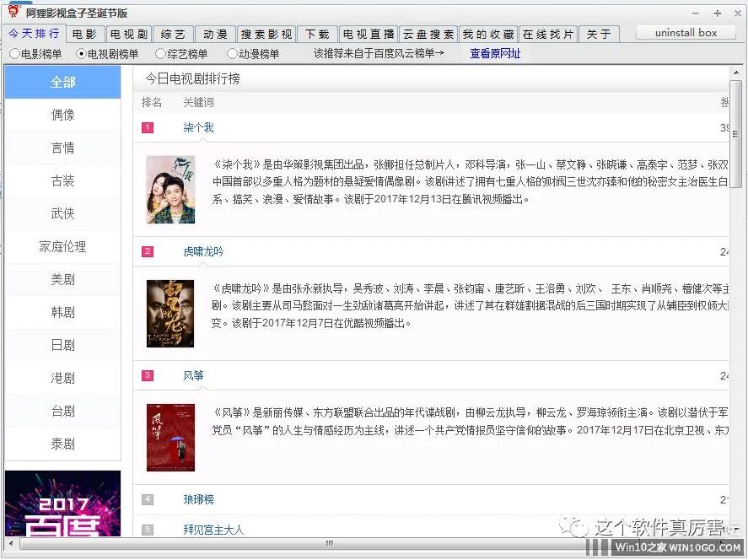This screenshot has height=560, width=748.
Task: Open the 下载 tab
Action: (317, 35)
